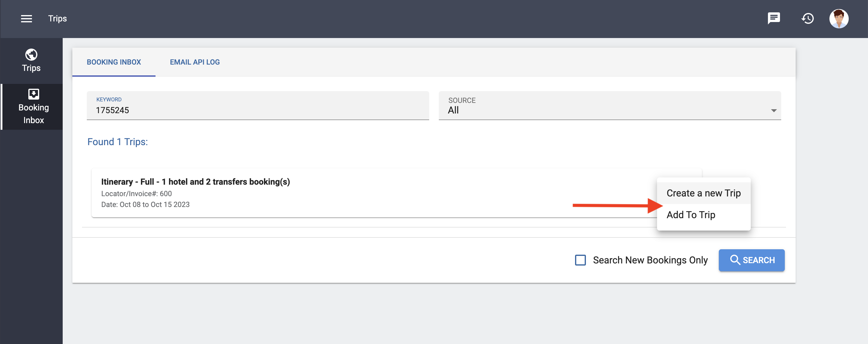Select the Locator/Invoice#: 600 text
Image resolution: width=868 pixels, height=344 pixels.
pyautogui.click(x=137, y=194)
